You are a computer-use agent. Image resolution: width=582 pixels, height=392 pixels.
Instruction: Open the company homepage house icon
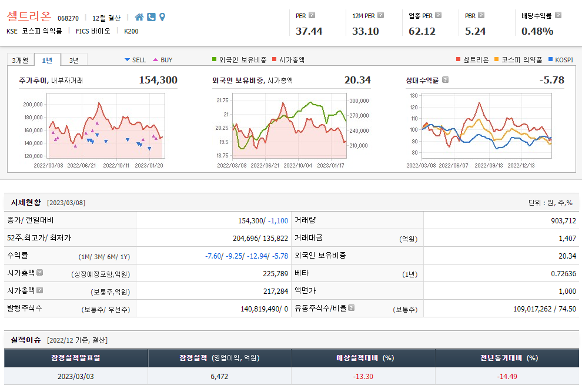[139, 17]
